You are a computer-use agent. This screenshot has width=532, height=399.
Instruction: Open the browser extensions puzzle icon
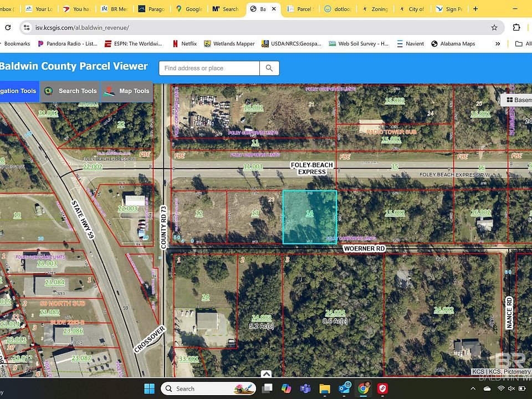pos(516,27)
